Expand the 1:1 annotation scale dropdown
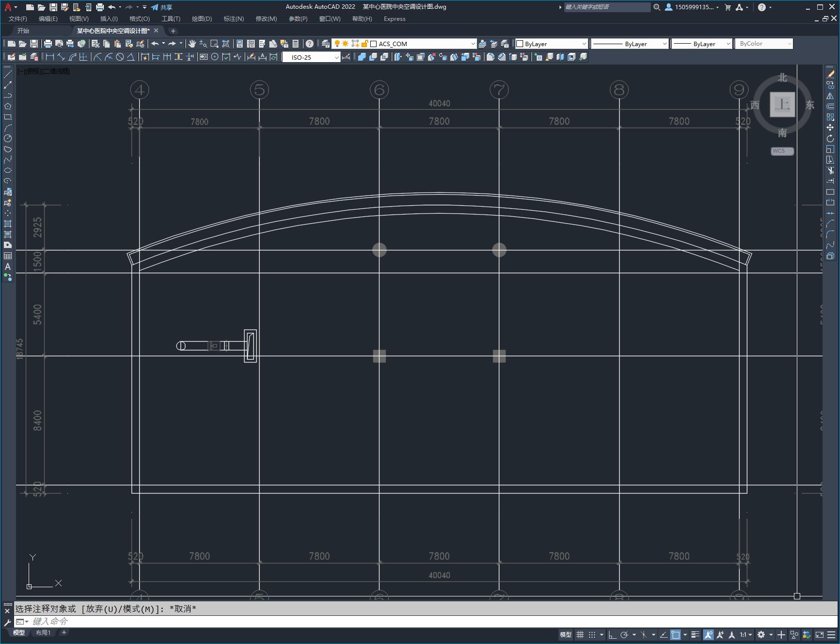 (x=745, y=635)
